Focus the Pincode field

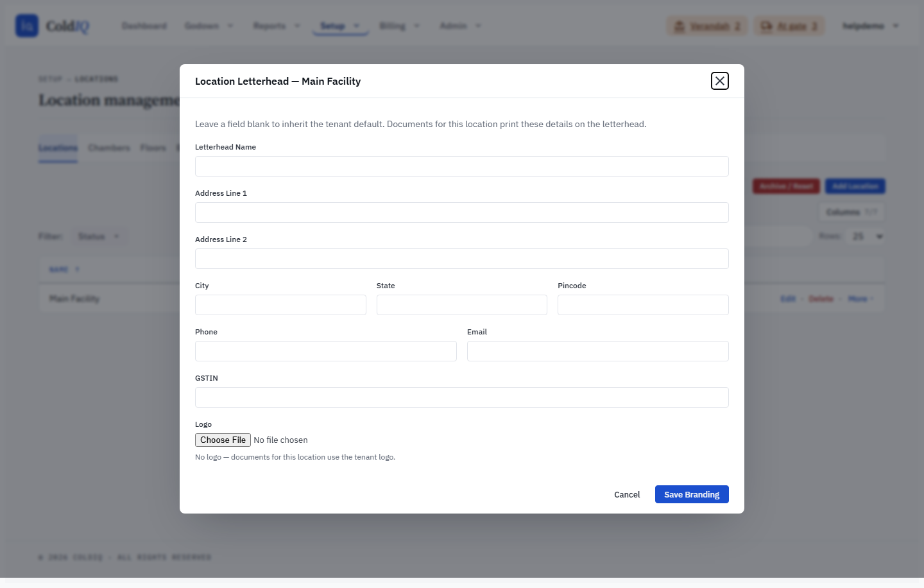(643, 305)
